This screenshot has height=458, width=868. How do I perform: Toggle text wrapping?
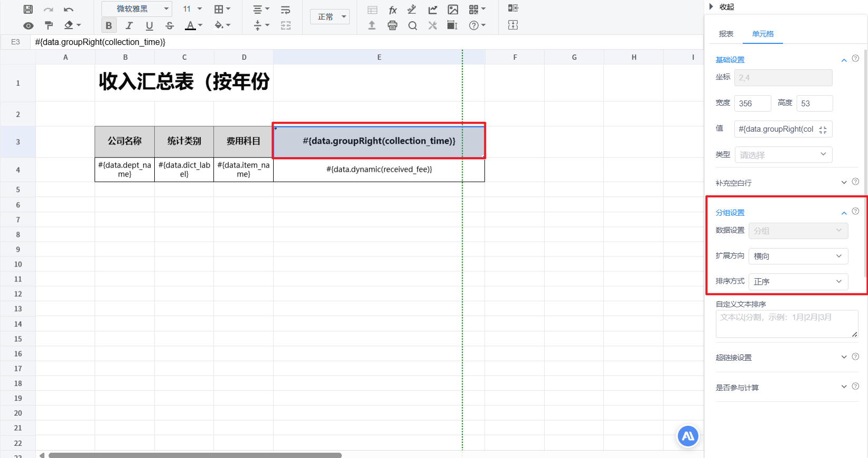coord(285,9)
